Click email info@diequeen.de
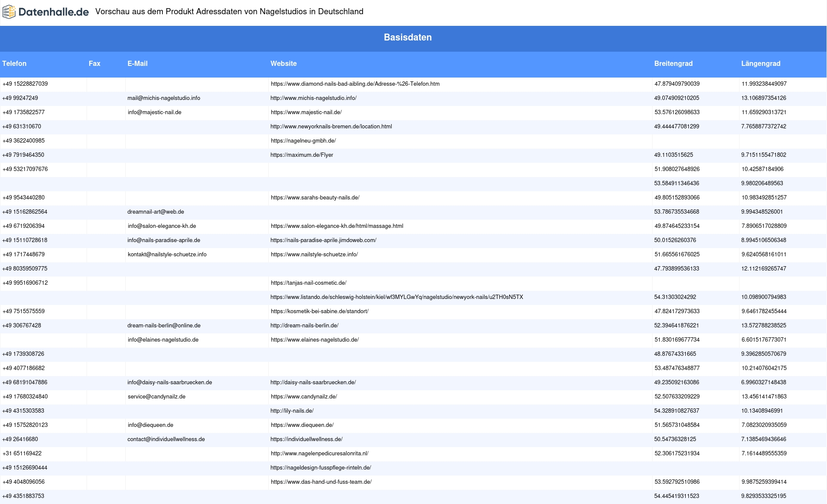The image size is (827, 504). click(x=151, y=425)
